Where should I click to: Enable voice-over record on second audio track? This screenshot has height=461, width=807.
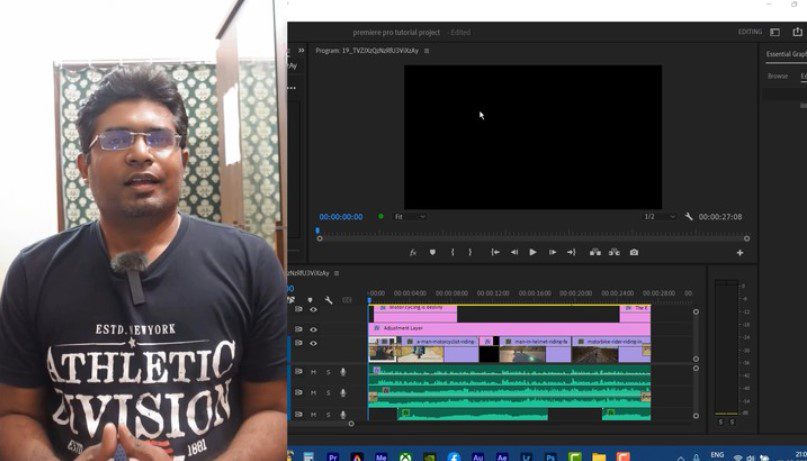click(x=343, y=393)
